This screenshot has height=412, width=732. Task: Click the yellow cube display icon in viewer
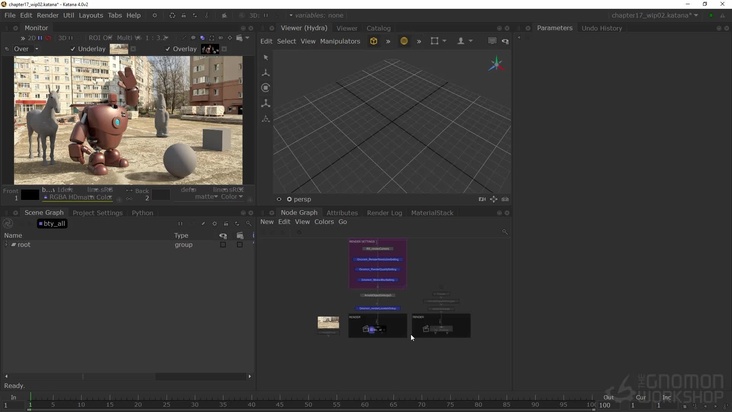373,41
